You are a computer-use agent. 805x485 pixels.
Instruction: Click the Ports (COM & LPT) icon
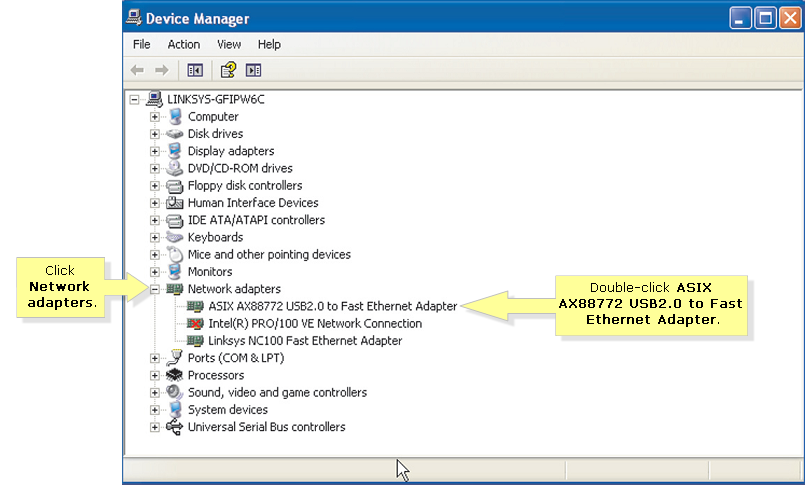point(175,358)
